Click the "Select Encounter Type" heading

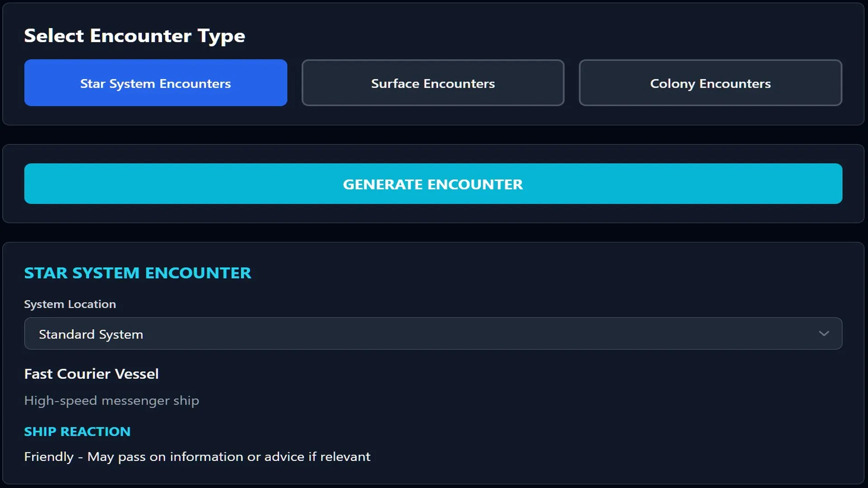[134, 36]
